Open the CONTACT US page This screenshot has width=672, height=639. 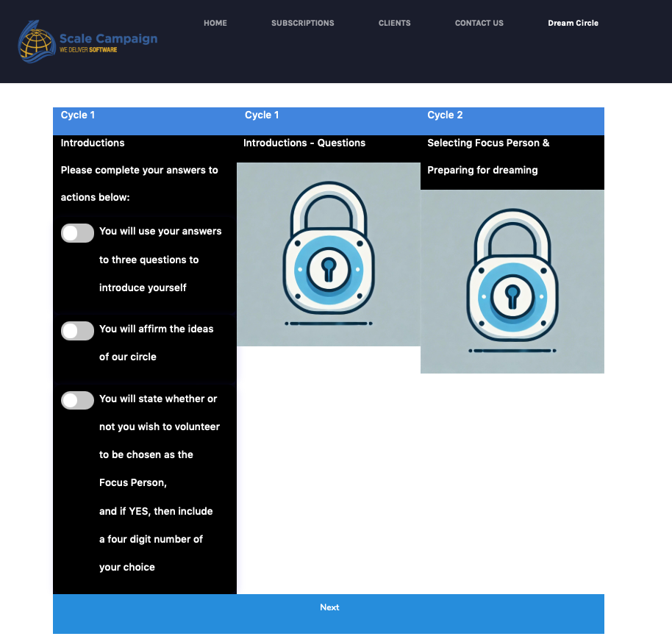tap(479, 23)
